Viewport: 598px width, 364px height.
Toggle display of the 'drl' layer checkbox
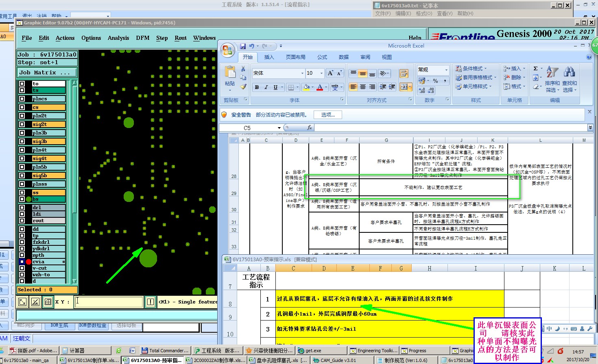[22, 208]
